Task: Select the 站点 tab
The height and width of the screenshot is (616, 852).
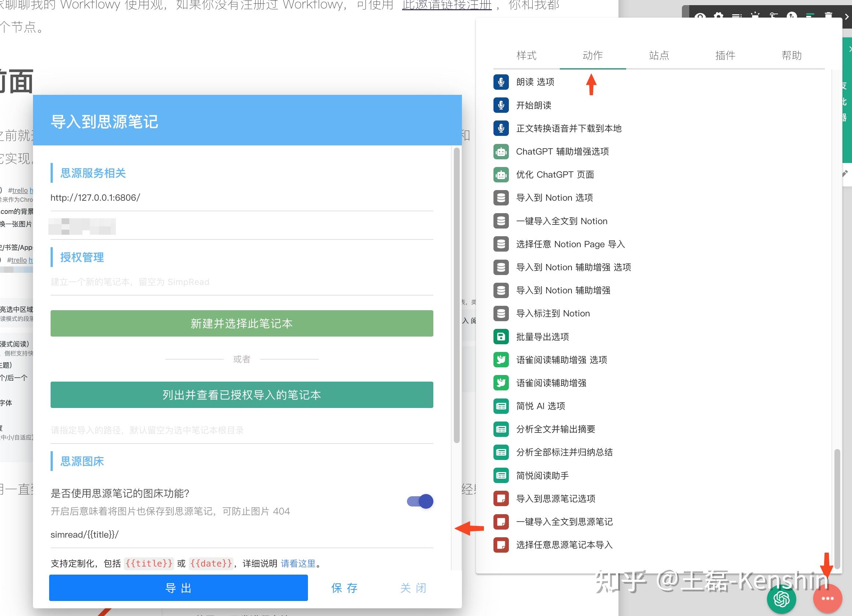Action: pos(659,56)
